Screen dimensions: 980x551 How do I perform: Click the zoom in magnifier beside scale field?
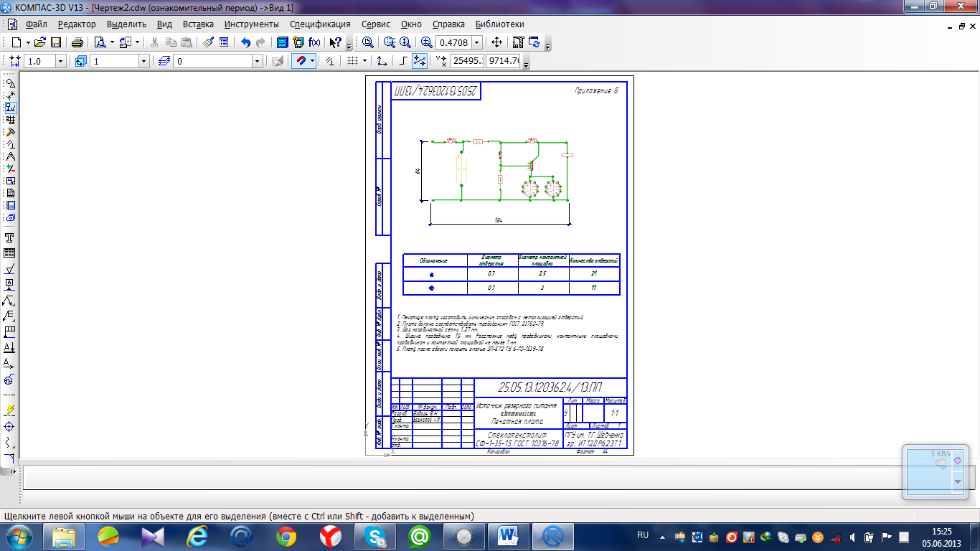coord(427,42)
